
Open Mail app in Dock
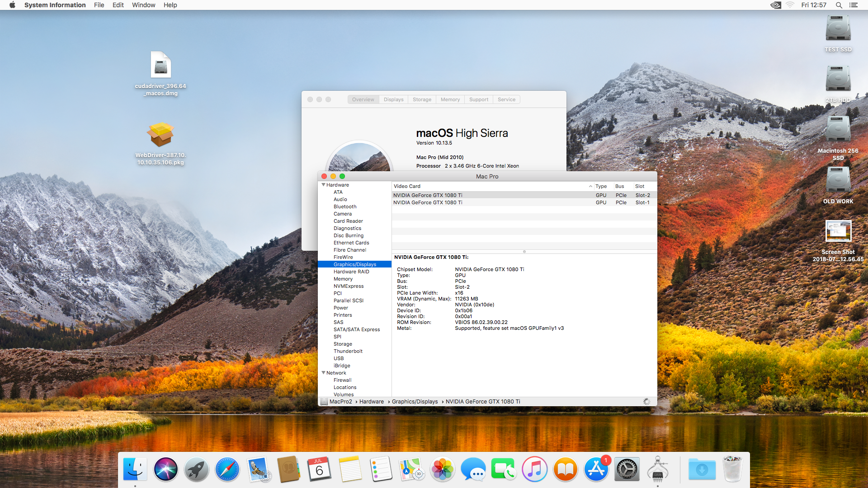click(258, 469)
